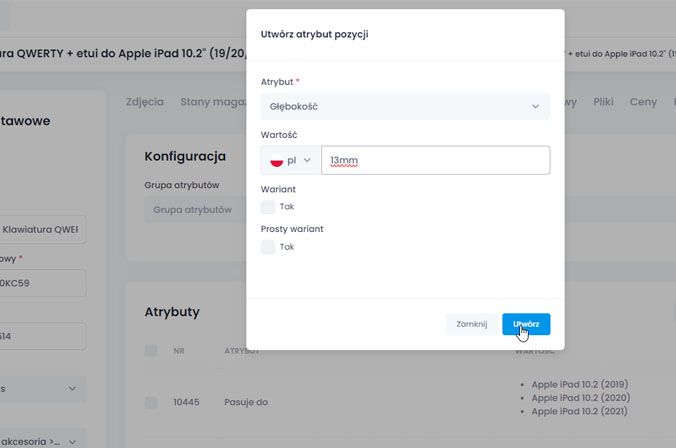Go to the Pliki tab
The image size is (676, 448).
603,102
